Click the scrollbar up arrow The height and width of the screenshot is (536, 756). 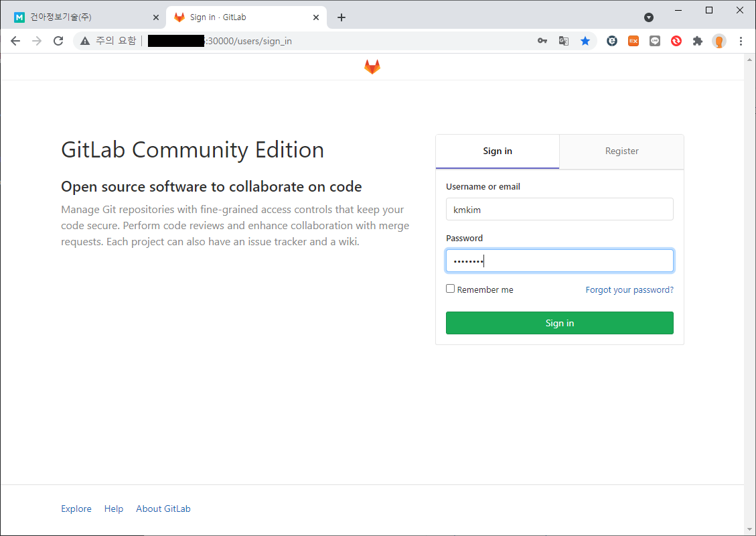749,60
